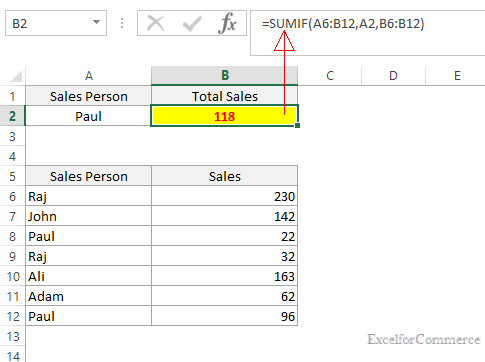Click the Cancel (X) formula button

pos(156,24)
